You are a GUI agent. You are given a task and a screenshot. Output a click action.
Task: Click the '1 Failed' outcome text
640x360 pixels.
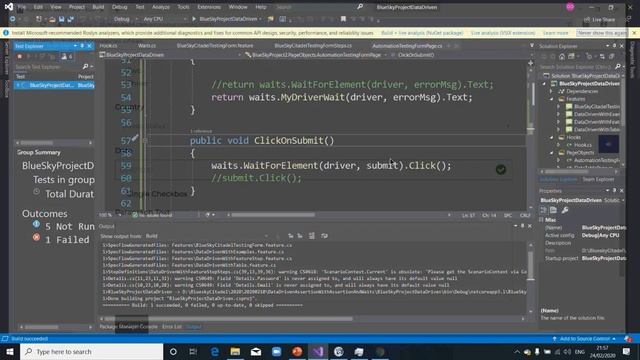67,240
